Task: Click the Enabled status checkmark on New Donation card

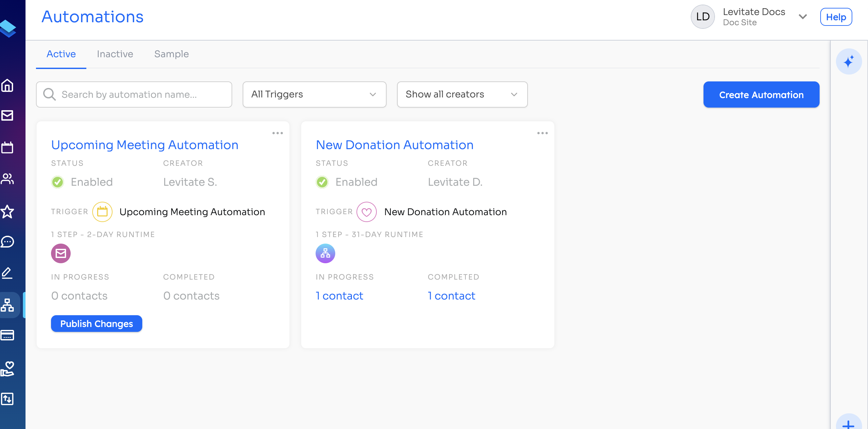Action: click(x=322, y=182)
